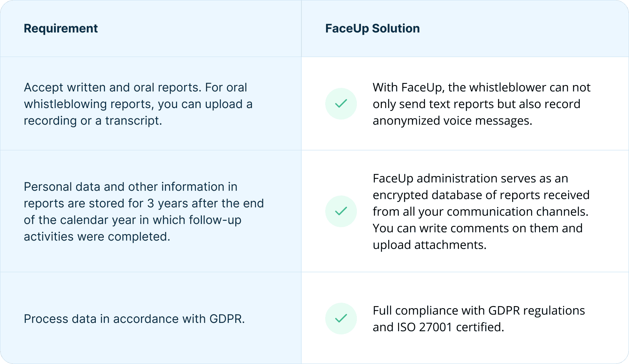The height and width of the screenshot is (364, 629).
Task: Click the 'recording or a transcript' line
Action: click(93, 121)
